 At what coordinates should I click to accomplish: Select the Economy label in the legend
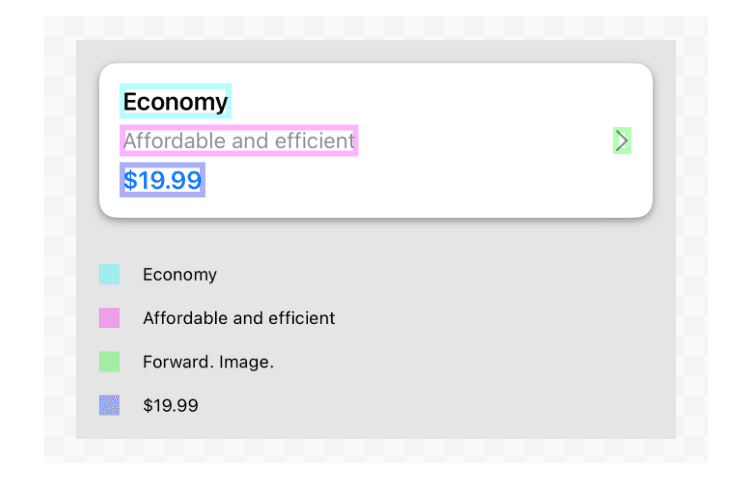(179, 275)
